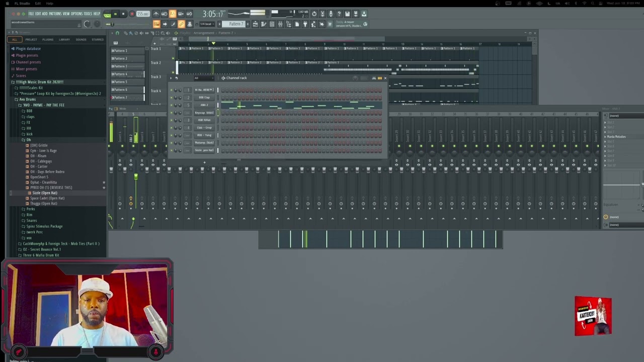Click the tempo 155 field
Image resolution: width=644 pixels, height=362 pixels.
point(143,14)
